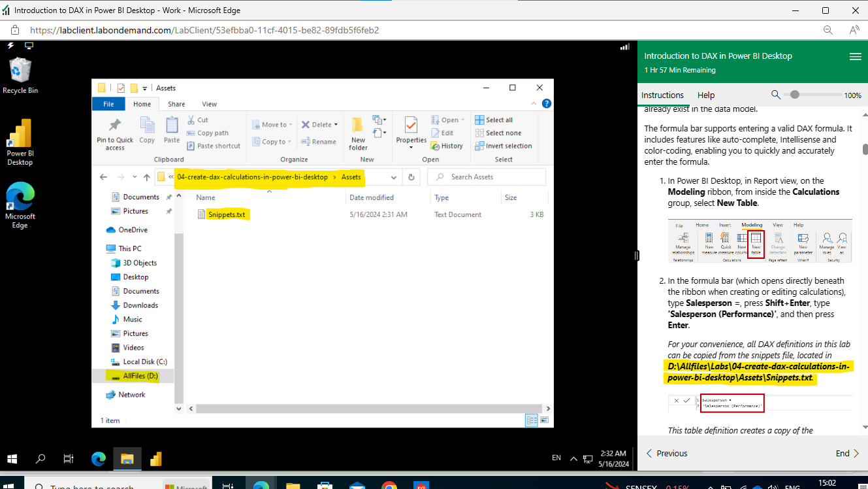Switch to the View ribbon tab

[x=209, y=103]
